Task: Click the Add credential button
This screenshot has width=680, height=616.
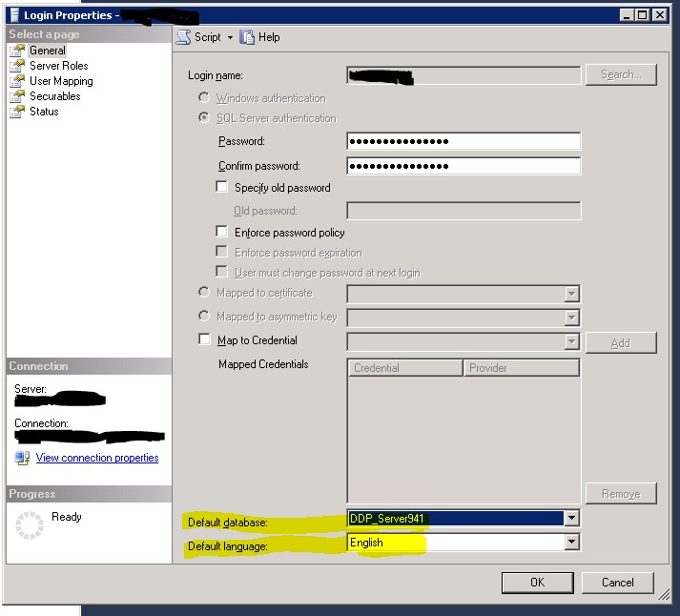Action: (x=621, y=343)
